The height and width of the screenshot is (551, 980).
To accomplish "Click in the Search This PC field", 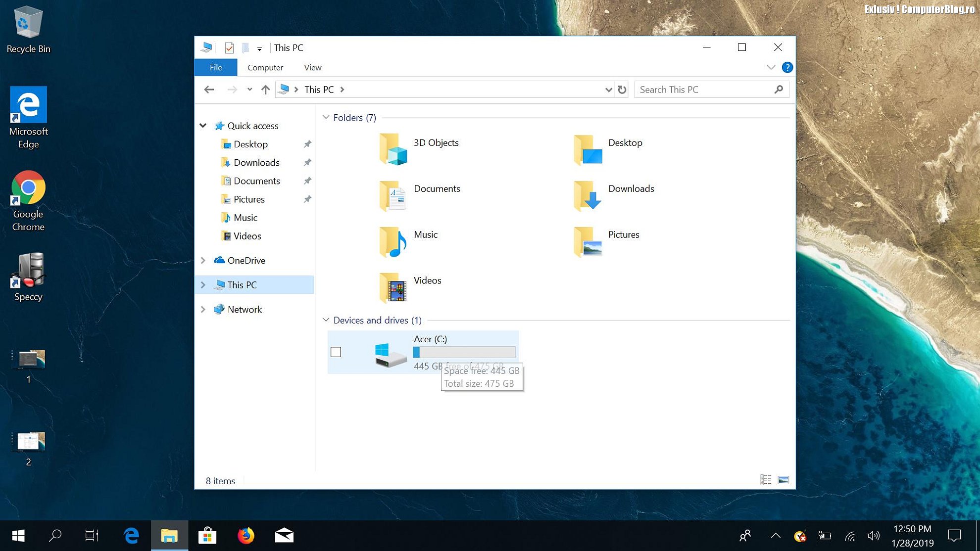I will [x=703, y=90].
